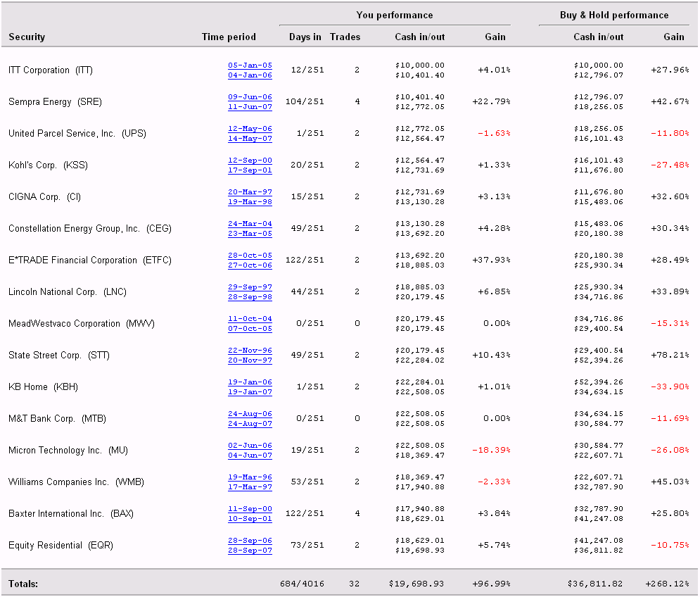The image size is (700, 597).
Task: Click the 19-Mar-96 Williams Companies link
Action: (250, 478)
